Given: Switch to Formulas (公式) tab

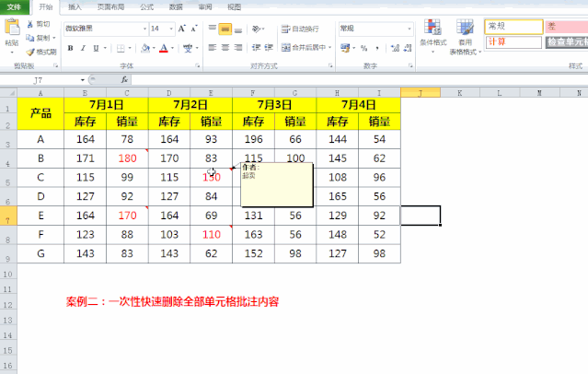Looking at the screenshot, I should [146, 6].
